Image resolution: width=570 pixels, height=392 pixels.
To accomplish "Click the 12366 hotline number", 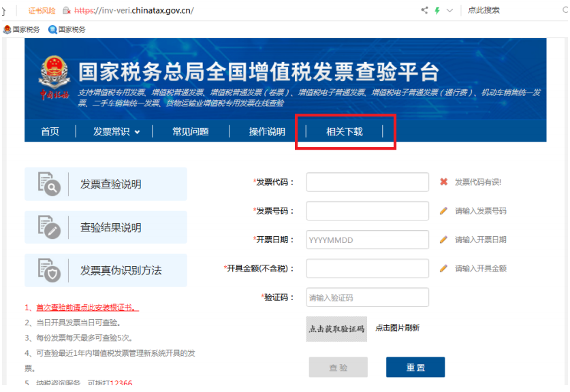I will click(x=121, y=383).
